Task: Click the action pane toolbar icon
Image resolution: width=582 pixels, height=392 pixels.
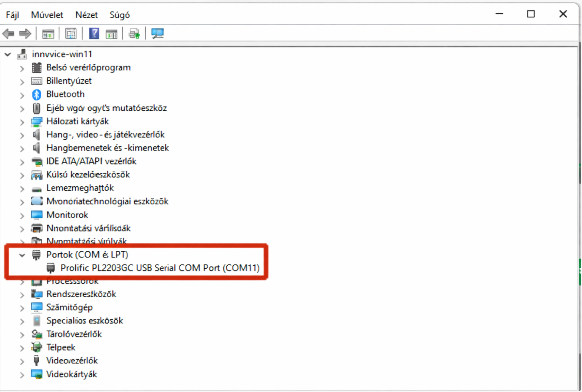Action: click(111, 34)
